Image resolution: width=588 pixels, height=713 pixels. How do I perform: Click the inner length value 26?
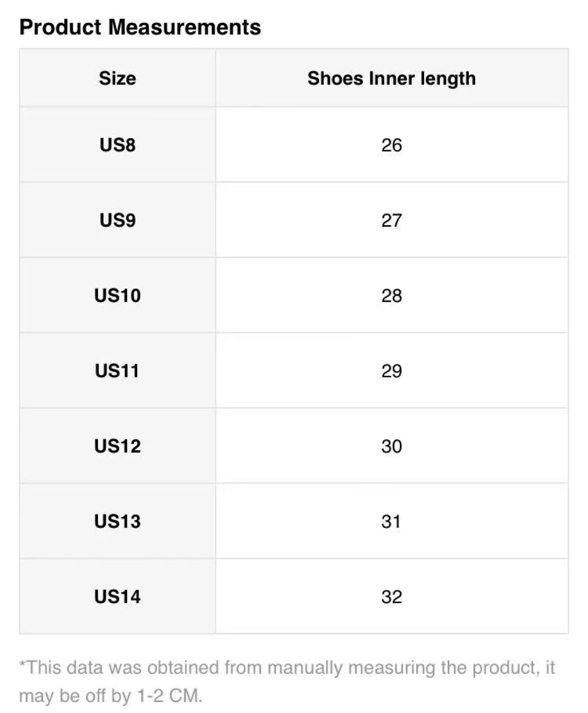(392, 145)
